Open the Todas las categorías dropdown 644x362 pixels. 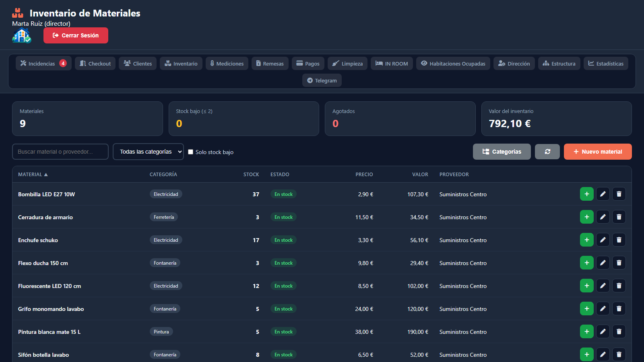point(148,152)
